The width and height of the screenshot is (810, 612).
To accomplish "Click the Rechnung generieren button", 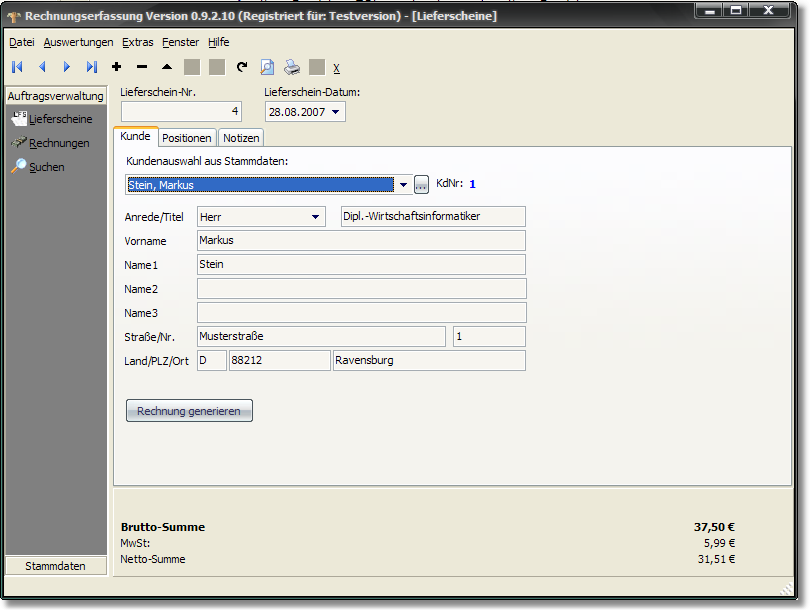I will (189, 411).
